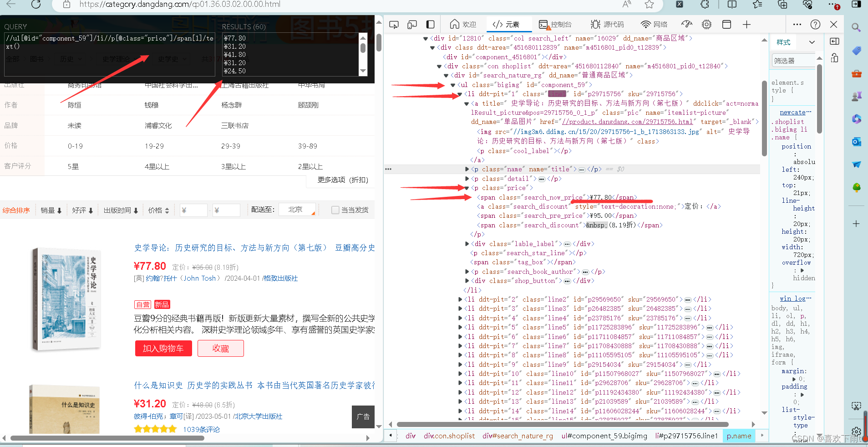Open the Application panel icon in DevTools
Image resolution: width=868 pixels, height=447 pixels.
[726, 25]
